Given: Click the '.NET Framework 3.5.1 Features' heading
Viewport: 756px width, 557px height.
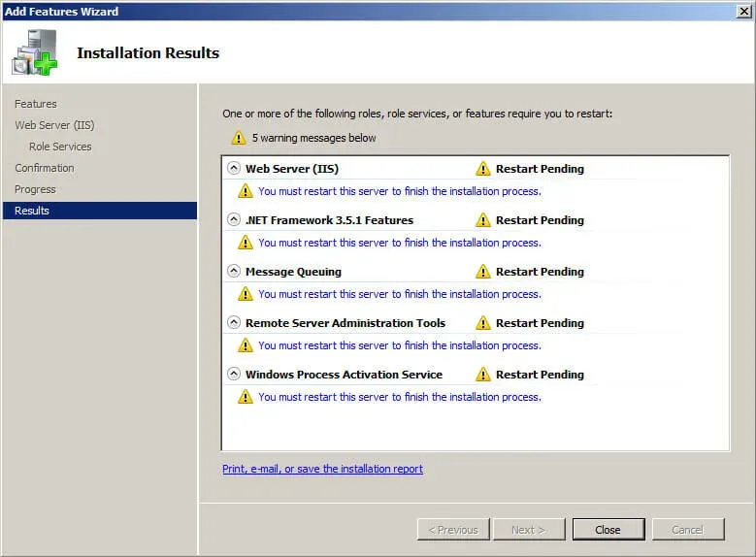Looking at the screenshot, I should (x=329, y=220).
